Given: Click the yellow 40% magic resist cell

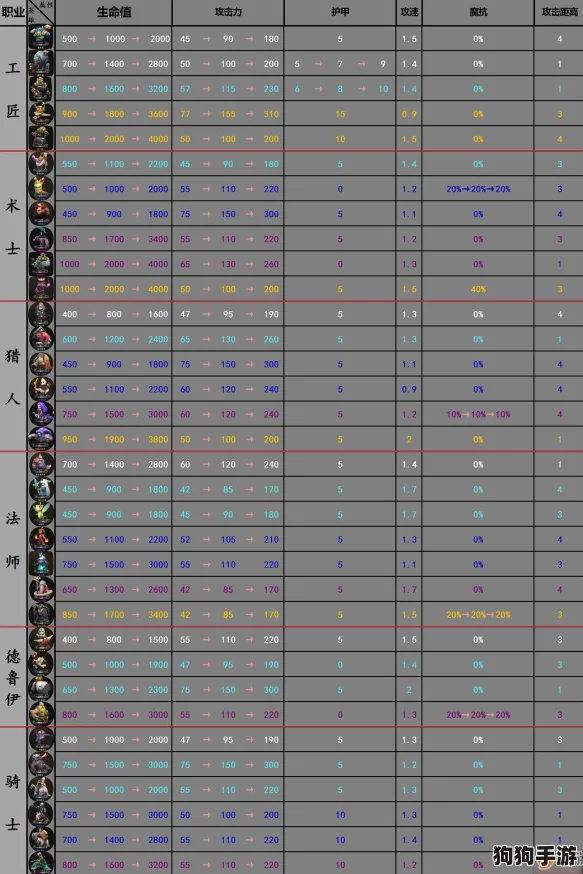Looking at the screenshot, I should (478, 289).
